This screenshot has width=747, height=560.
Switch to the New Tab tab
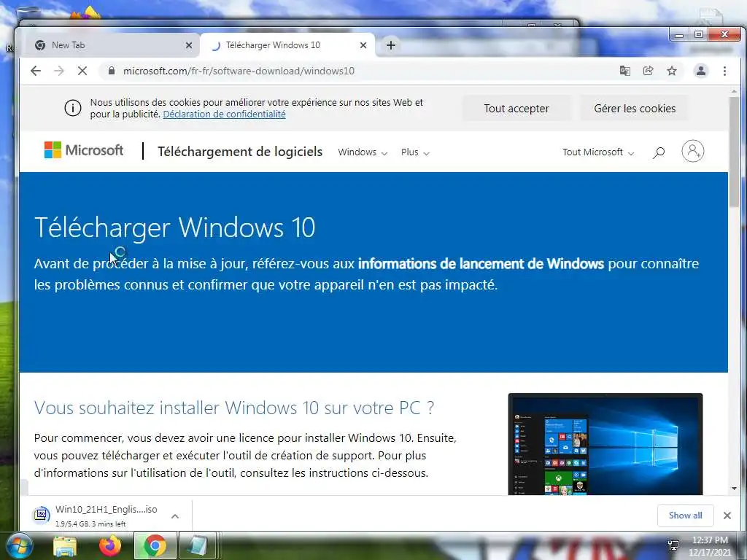111,45
